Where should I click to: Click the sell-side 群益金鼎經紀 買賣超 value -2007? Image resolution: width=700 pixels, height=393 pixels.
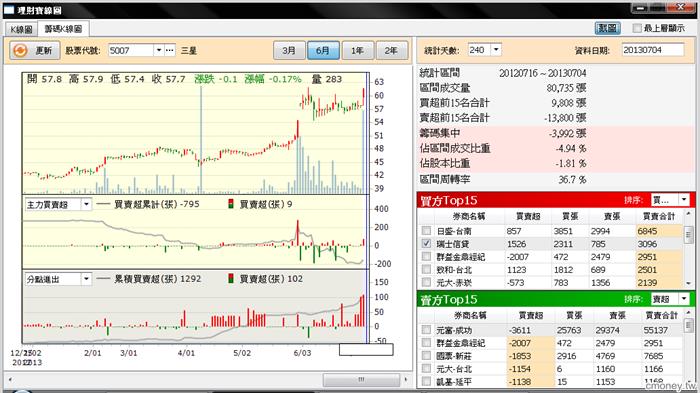[520, 343]
